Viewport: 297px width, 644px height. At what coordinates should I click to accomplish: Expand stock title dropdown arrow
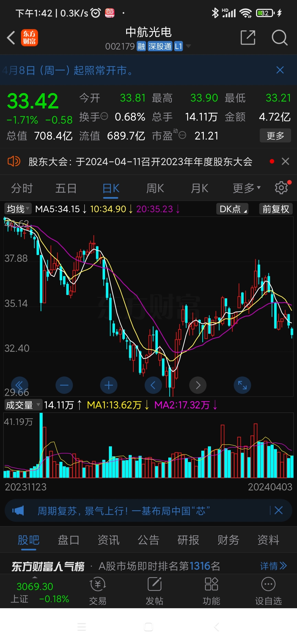tap(188, 46)
